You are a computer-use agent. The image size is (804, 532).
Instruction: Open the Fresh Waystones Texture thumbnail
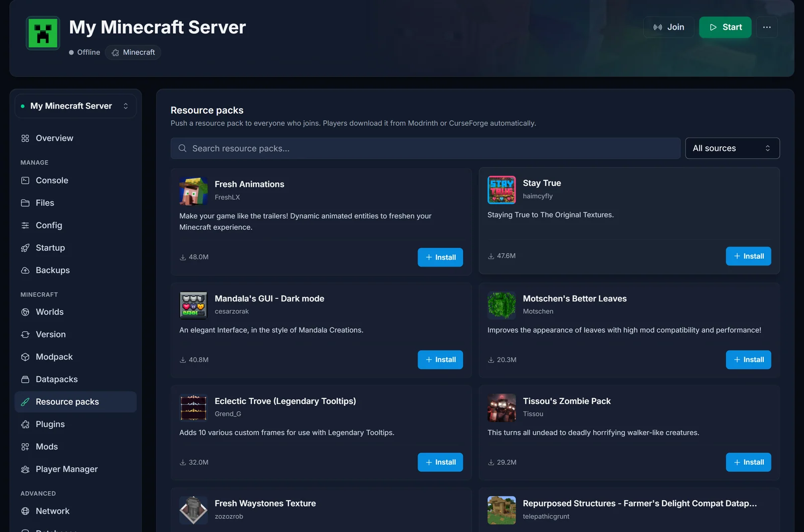click(193, 510)
